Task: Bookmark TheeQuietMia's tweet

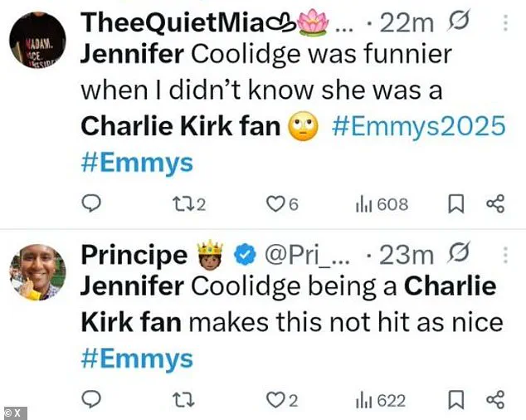Action: [456, 204]
